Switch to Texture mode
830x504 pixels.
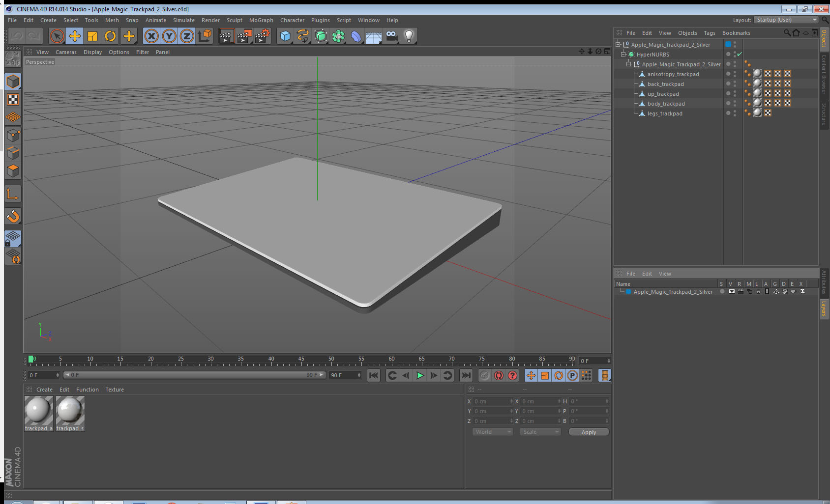[x=13, y=100]
